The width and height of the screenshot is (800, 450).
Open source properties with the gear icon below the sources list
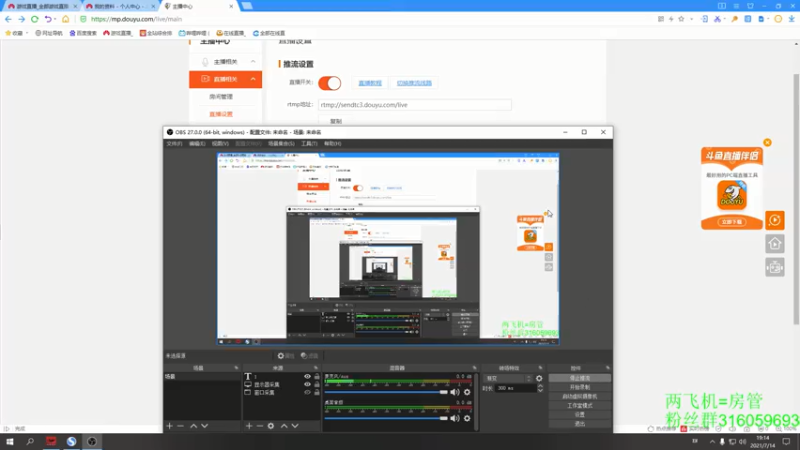pyautogui.click(x=271, y=426)
